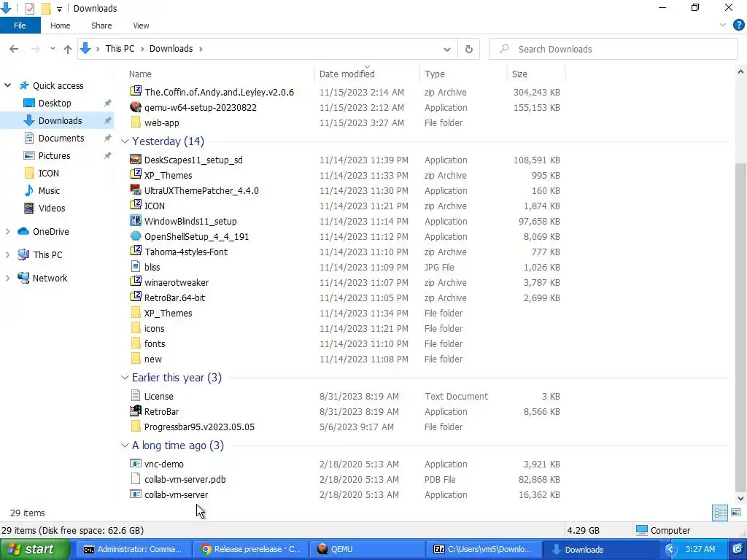Screen dimensions: 747x560
Task: Click the Progressbar95.v2023.05.05 folder icon
Action: click(x=135, y=426)
